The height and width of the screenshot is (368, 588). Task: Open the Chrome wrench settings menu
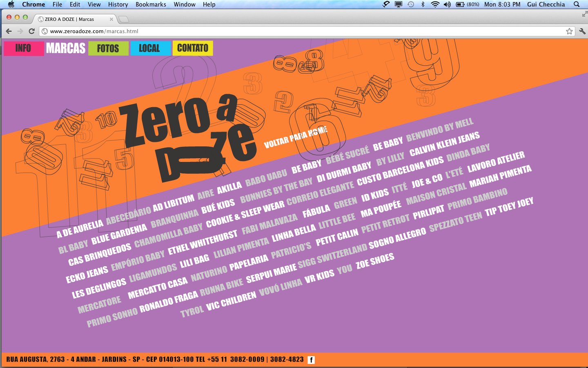coord(582,31)
